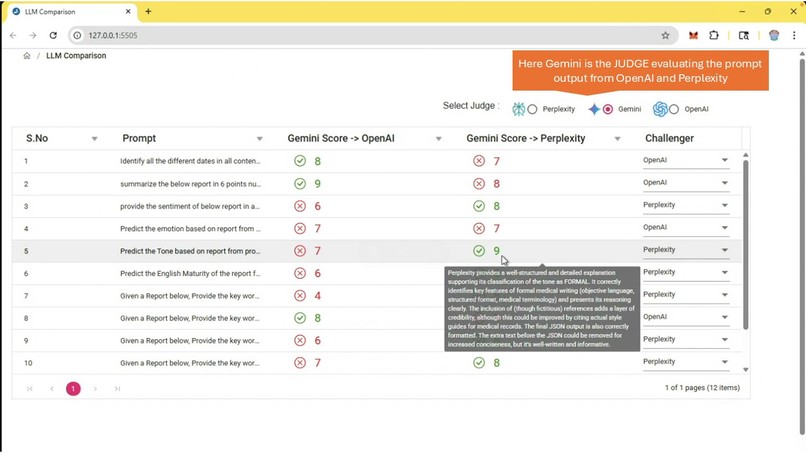Switch to LLM Comparison browser tab
The width and height of the screenshot is (806, 453).
(x=70, y=11)
